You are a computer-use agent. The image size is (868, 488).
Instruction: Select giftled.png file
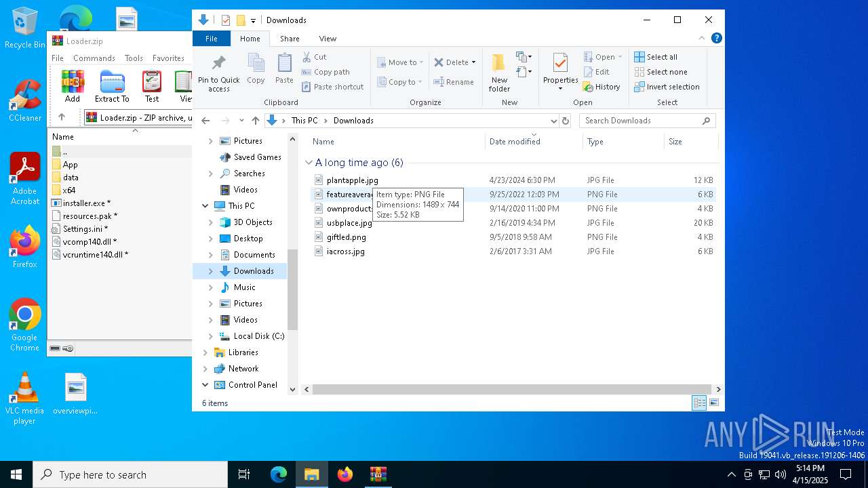[347, 237]
